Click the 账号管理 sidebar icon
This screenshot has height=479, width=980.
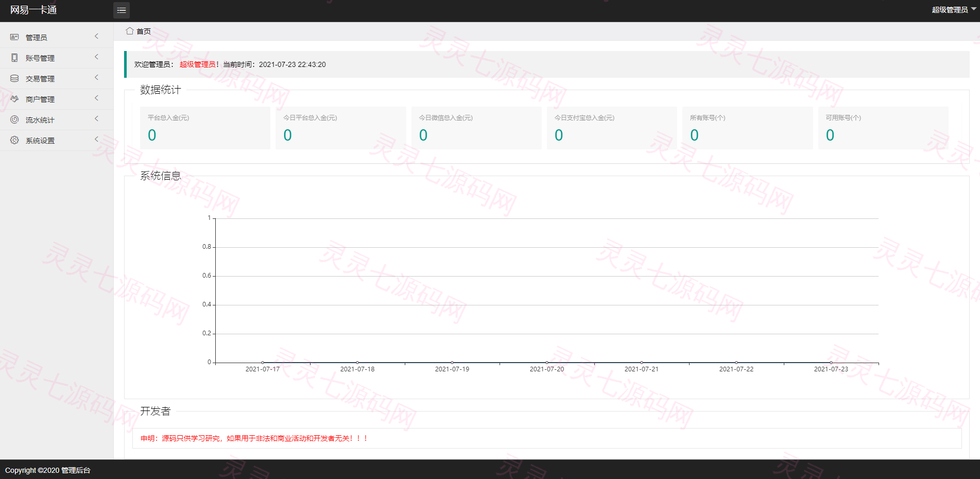(14, 58)
